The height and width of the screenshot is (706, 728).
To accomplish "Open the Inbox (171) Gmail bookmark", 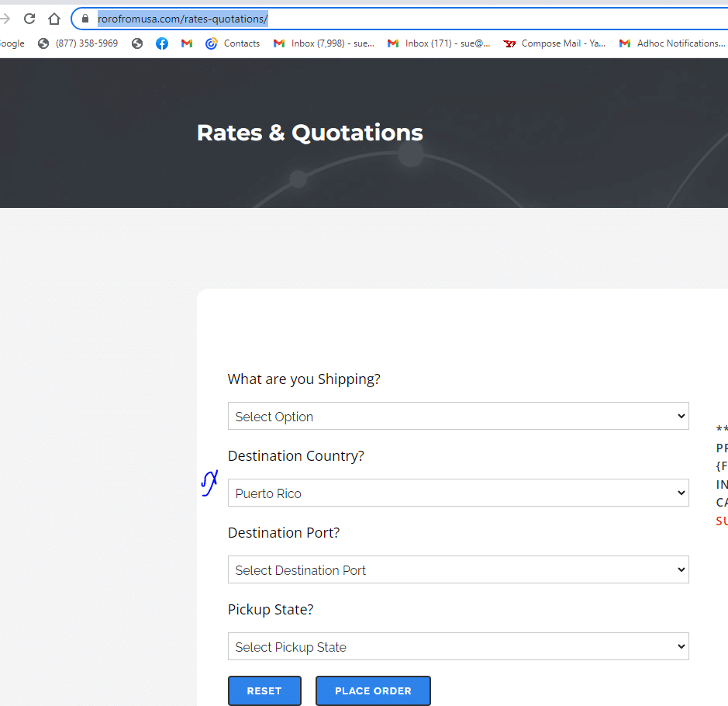I will tap(439, 43).
